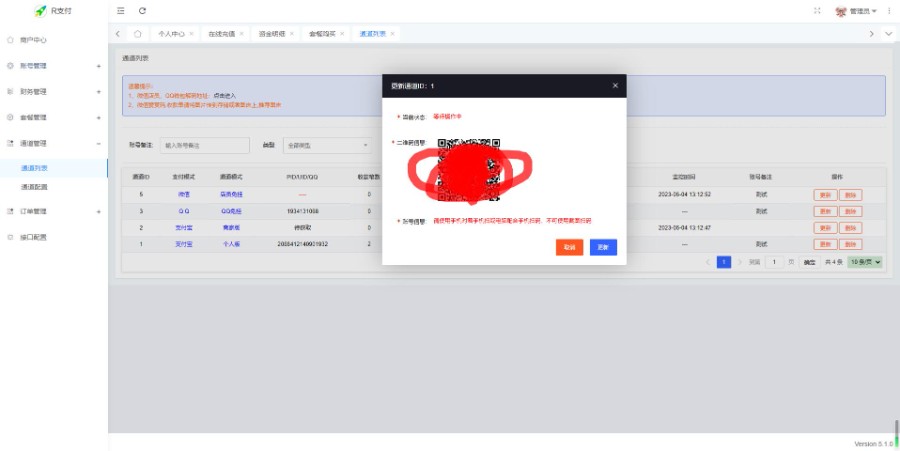900x451 pixels.
Task: Click the 支付宝 link in row 2
Action: point(184,228)
